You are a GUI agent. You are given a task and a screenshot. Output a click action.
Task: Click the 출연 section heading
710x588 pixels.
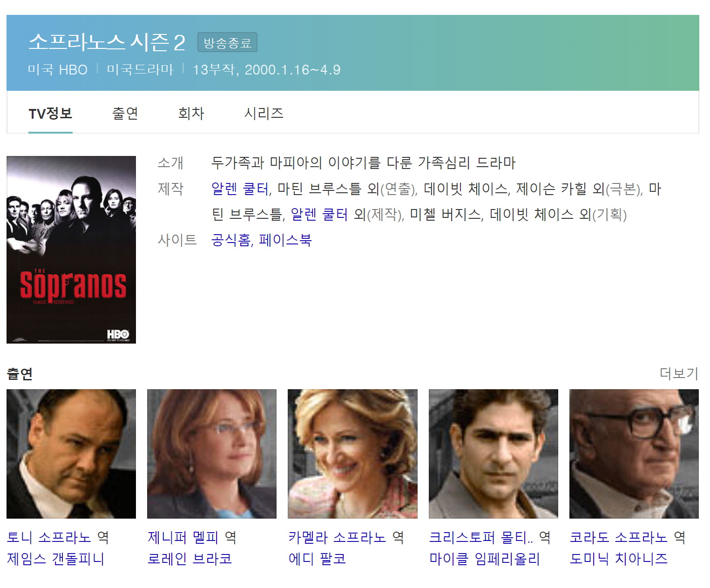(x=20, y=373)
